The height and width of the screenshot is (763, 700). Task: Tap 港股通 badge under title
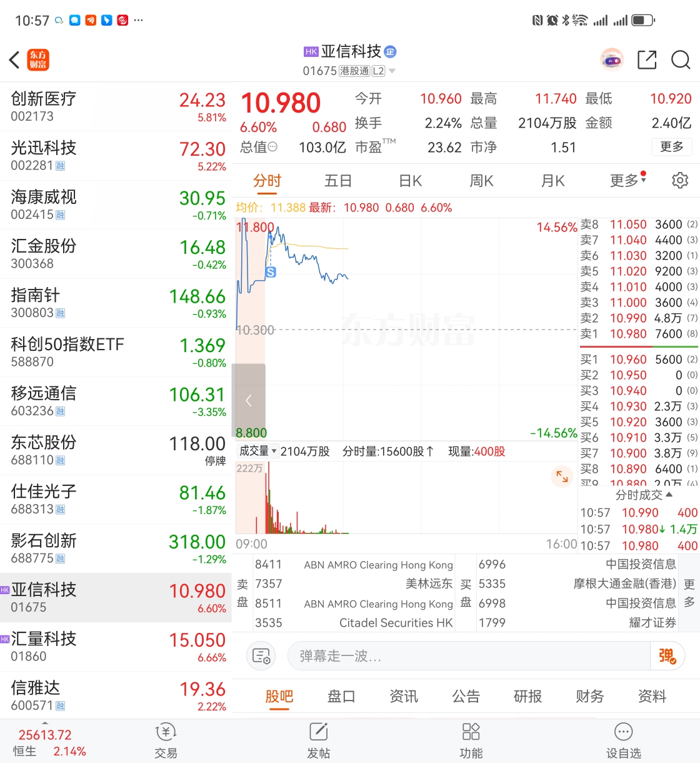pyautogui.click(x=354, y=71)
